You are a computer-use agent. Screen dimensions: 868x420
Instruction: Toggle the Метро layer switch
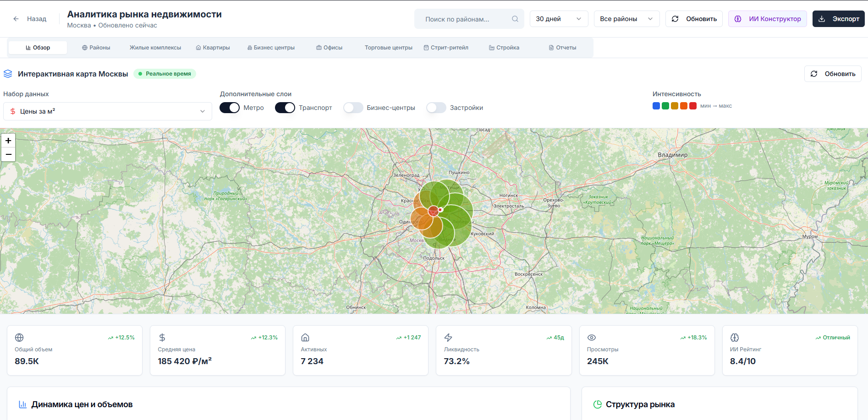pyautogui.click(x=230, y=108)
